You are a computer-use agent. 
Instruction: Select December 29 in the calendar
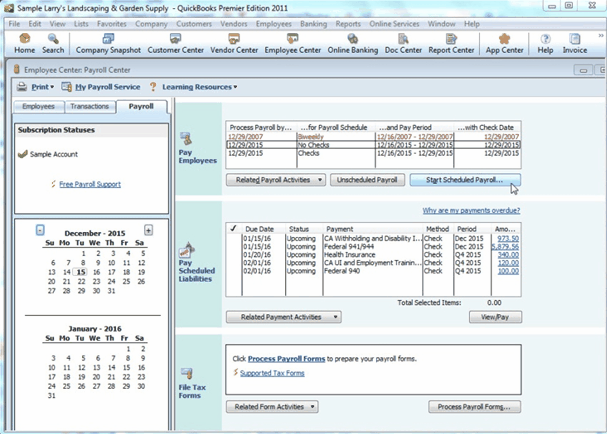pos(81,291)
